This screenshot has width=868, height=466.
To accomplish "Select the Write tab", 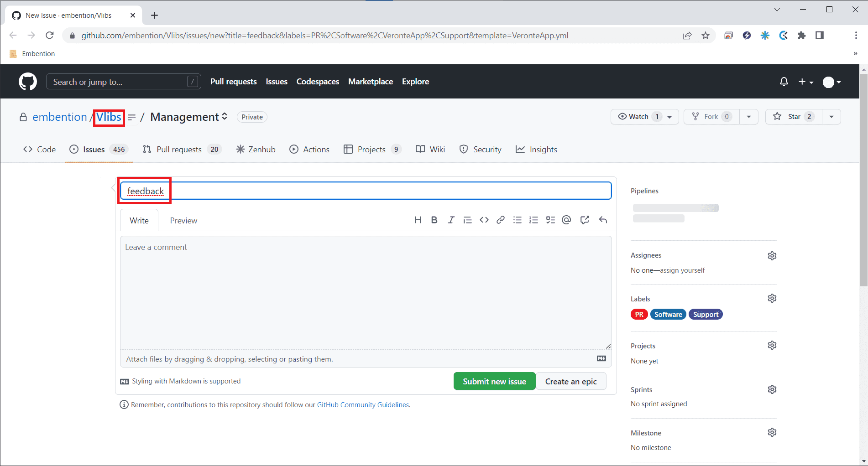I will pos(139,221).
